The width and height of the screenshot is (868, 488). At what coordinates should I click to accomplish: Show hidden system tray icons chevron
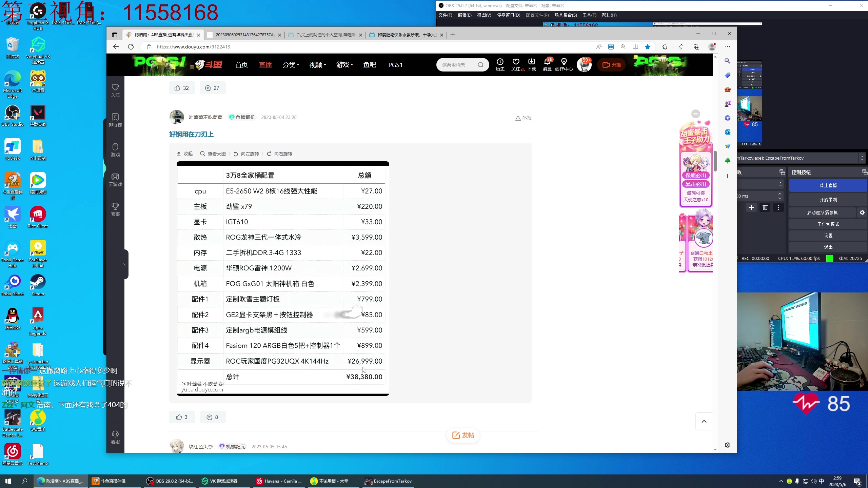coord(781,481)
